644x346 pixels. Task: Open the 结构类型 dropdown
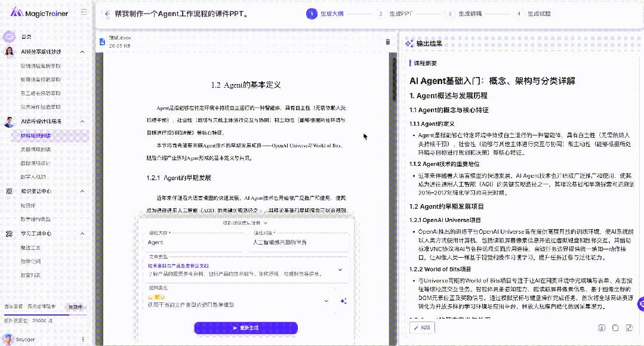[x=326, y=301]
